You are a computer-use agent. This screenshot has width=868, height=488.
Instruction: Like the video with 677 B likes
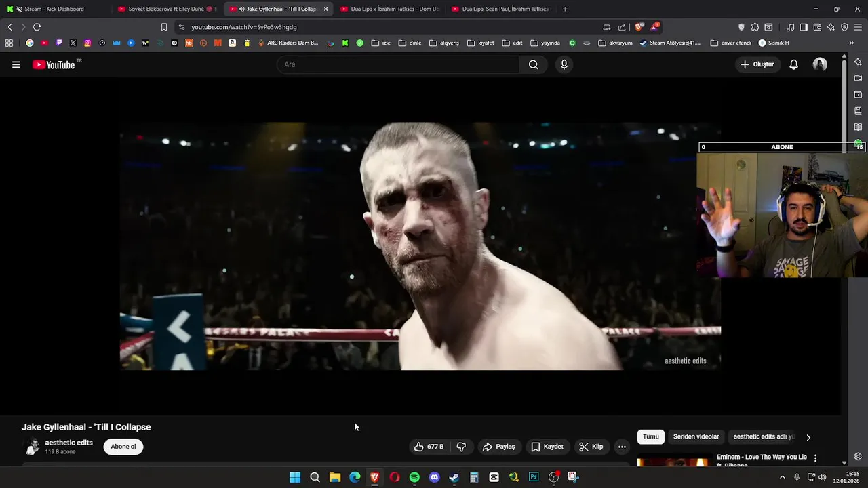429,447
